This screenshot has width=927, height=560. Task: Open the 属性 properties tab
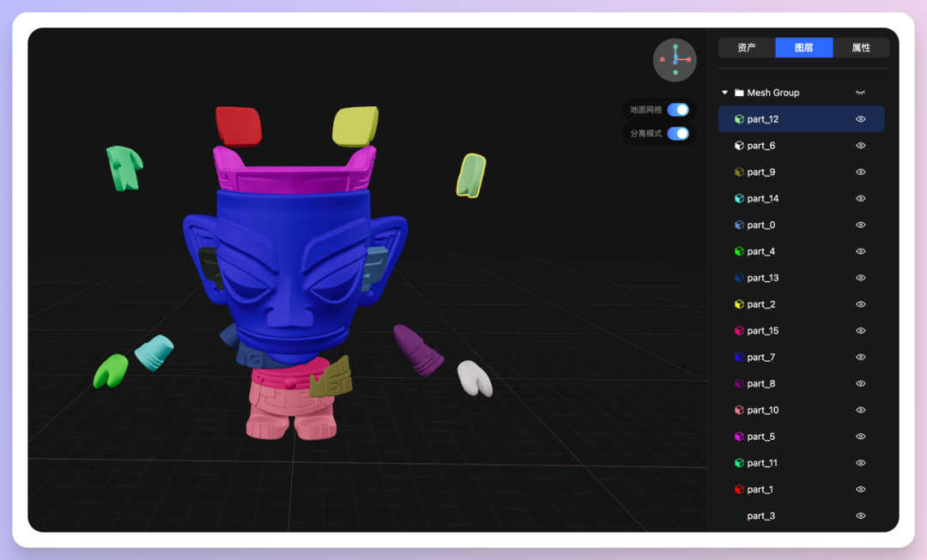pos(861,48)
